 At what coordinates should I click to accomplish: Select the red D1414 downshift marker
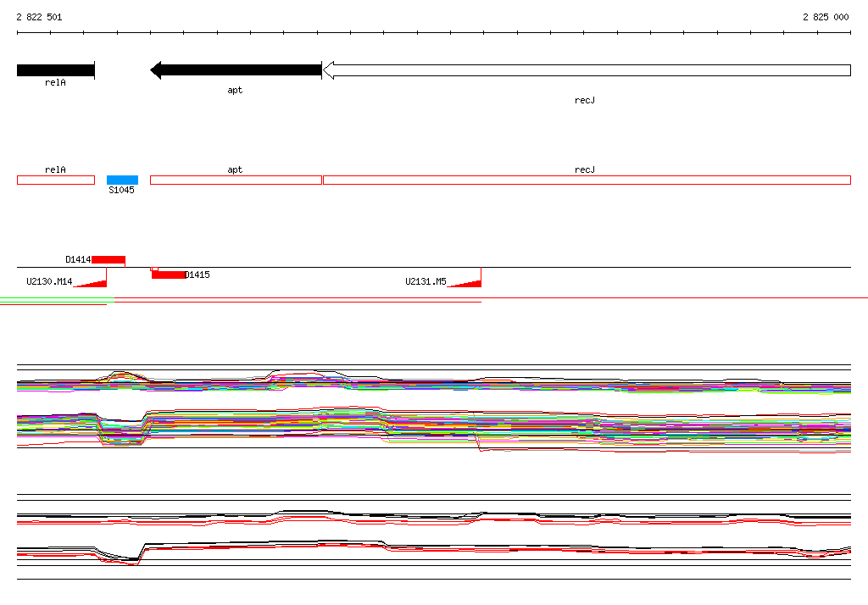pos(108,259)
